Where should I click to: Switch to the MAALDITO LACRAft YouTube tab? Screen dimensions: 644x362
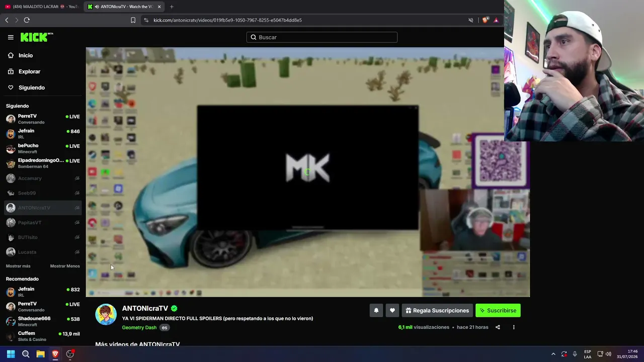(41, 7)
